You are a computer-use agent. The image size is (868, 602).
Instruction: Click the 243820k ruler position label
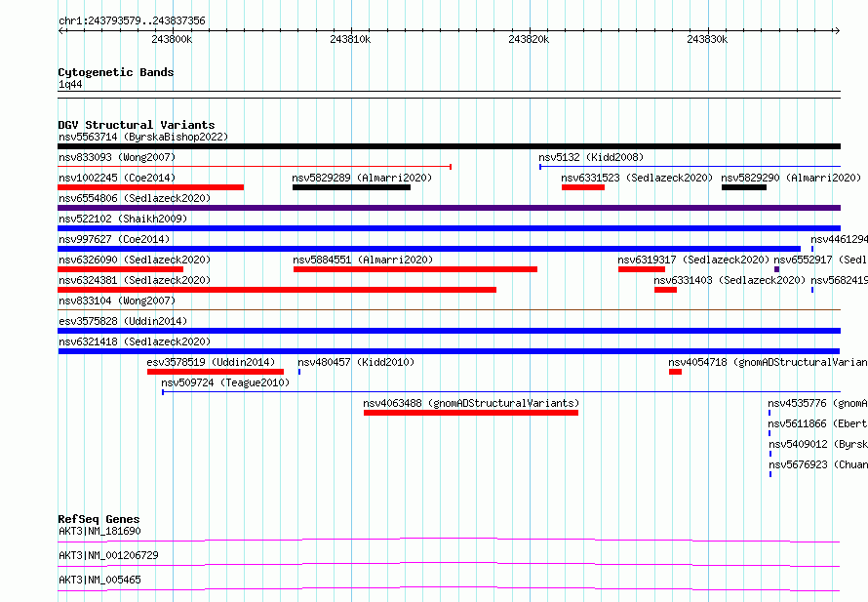pos(529,39)
